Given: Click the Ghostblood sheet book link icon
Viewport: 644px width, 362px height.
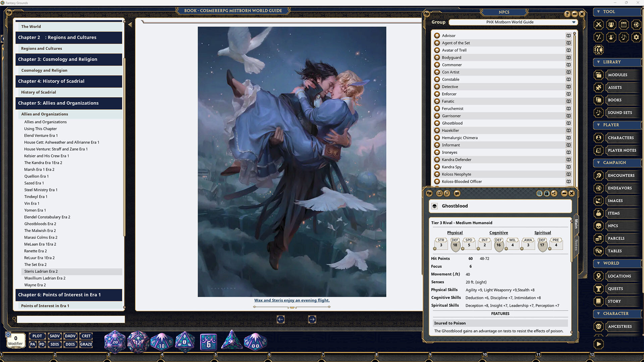Looking at the screenshot, I should point(439,193).
